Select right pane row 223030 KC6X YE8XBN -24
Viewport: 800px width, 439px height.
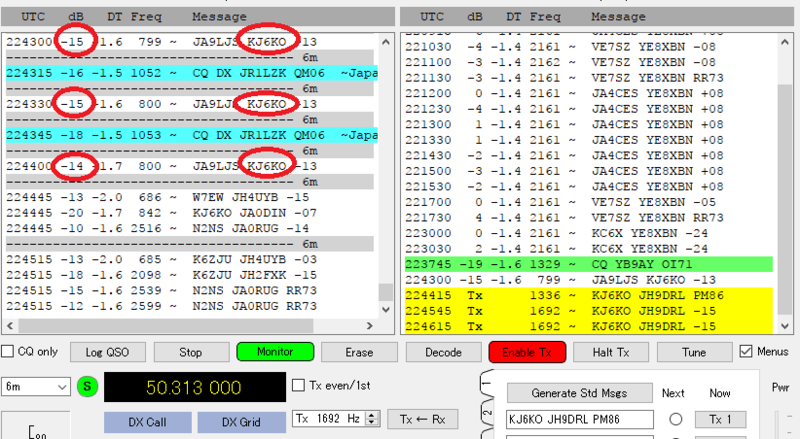click(x=589, y=249)
